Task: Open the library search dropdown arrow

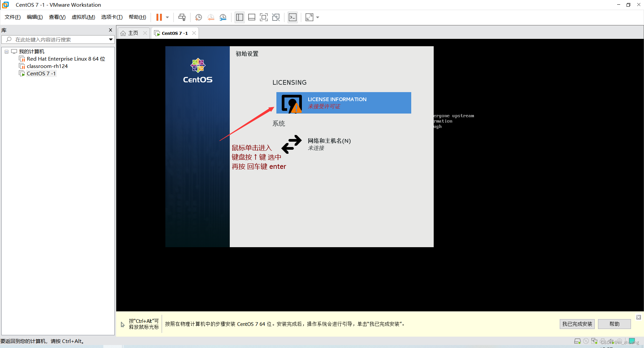Action: [111, 40]
